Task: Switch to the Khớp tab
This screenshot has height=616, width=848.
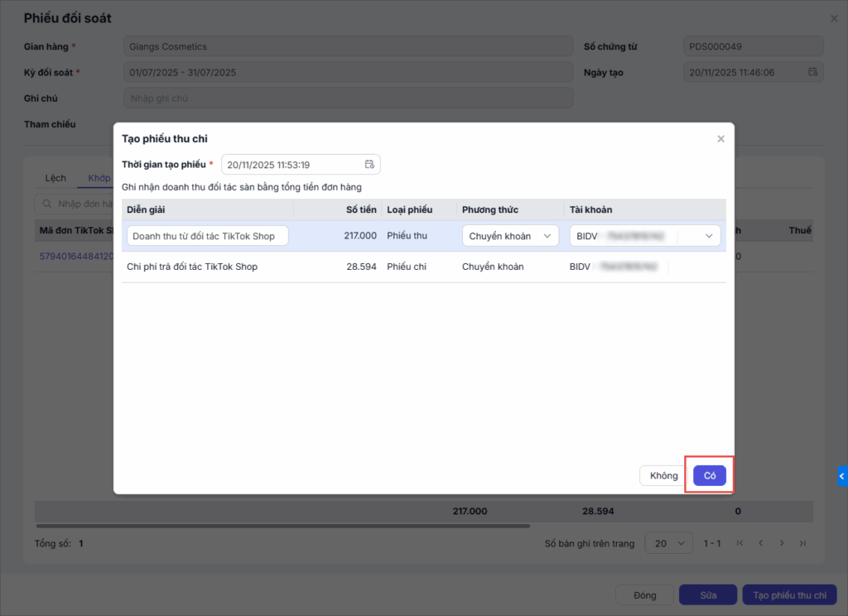Action: (x=99, y=178)
